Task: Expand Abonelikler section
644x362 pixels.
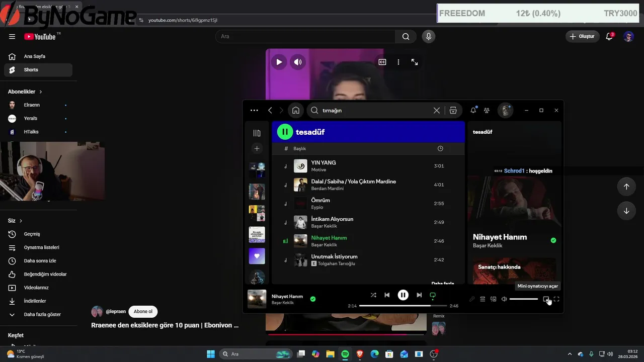Action: coord(25,92)
